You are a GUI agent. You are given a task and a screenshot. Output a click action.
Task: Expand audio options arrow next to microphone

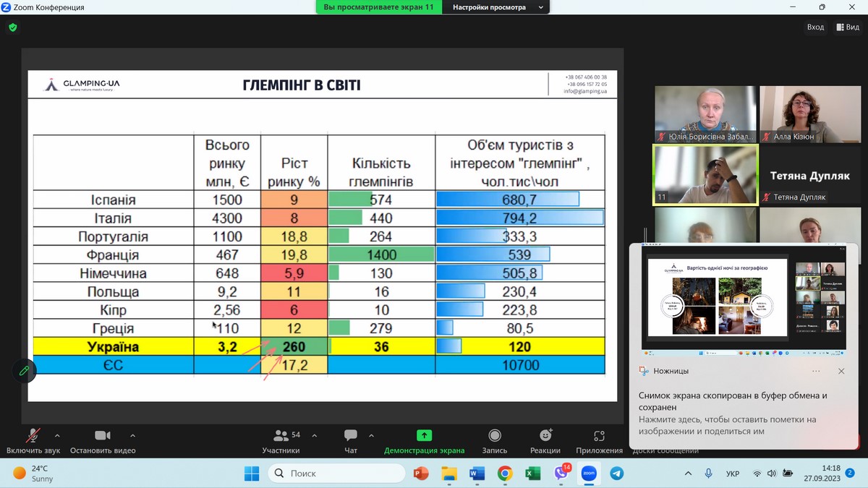pyautogui.click(x=57, y=436)
